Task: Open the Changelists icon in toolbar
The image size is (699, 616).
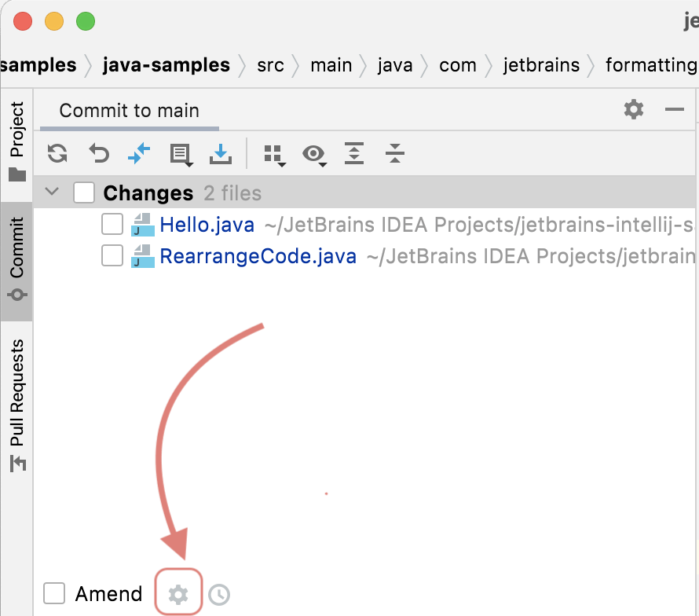Action: (x=181, y=154)
